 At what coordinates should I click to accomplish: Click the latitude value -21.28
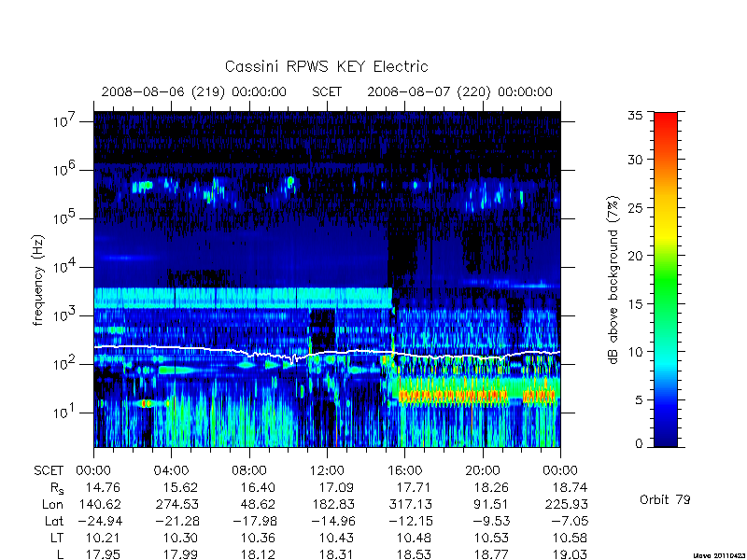coord(176,521)
